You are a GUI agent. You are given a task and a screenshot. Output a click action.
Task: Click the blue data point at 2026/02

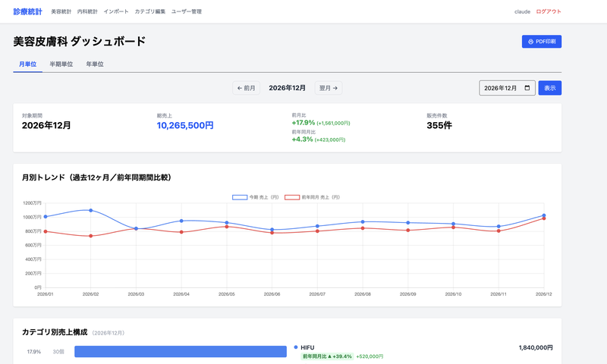pyautogui.click(x=90, y=210)
